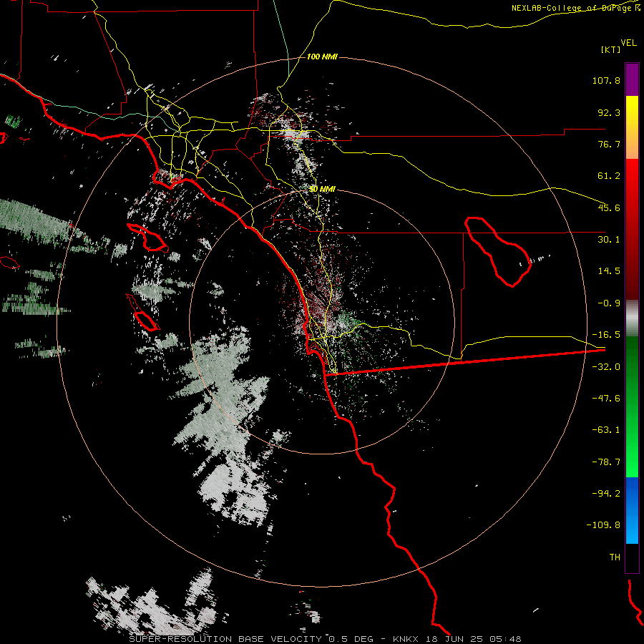Pick the blue segment of the color bar
This screenshot has width=644, height=644.
tap(632, 510)
